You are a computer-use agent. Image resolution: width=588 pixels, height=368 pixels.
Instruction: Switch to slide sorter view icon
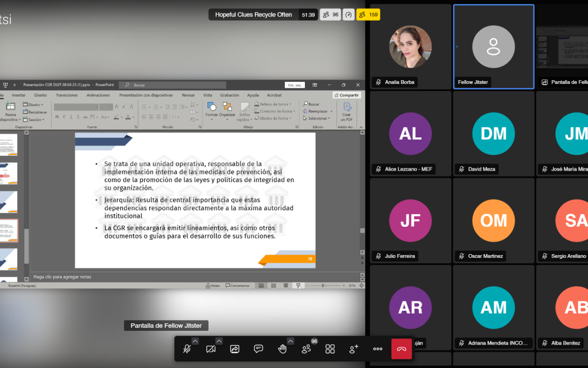tap(274, 286)
